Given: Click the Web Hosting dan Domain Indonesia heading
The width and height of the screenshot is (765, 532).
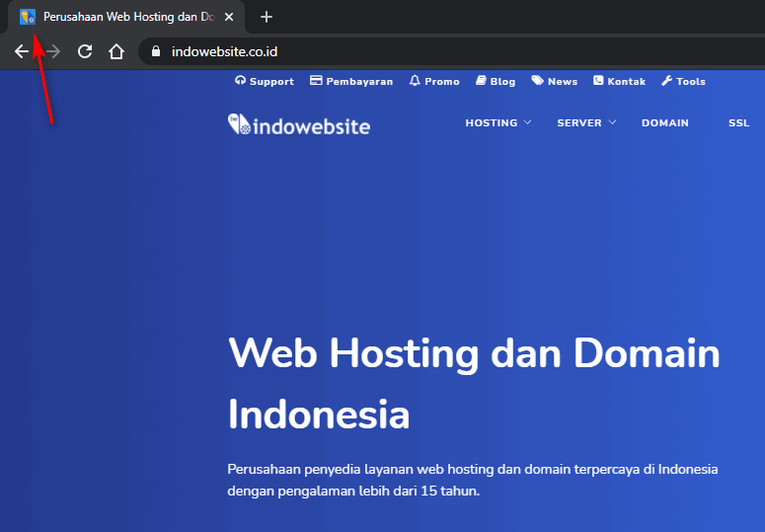Looking at the screenshot, I should click(474, 384).
